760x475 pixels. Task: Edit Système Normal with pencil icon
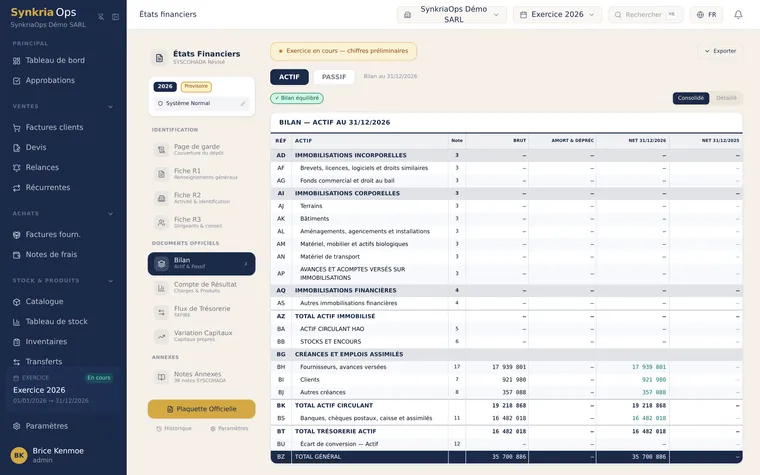click(x=243, y=103)
